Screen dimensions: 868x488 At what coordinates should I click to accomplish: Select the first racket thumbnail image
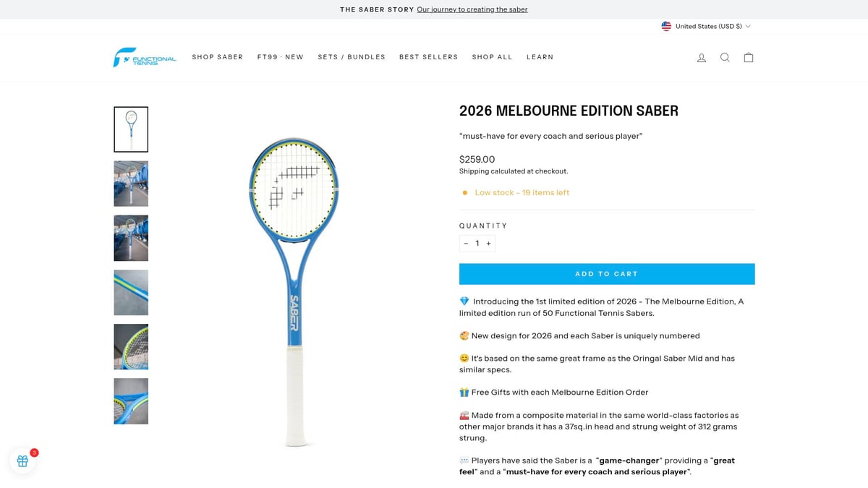click(x=131, y=129)
